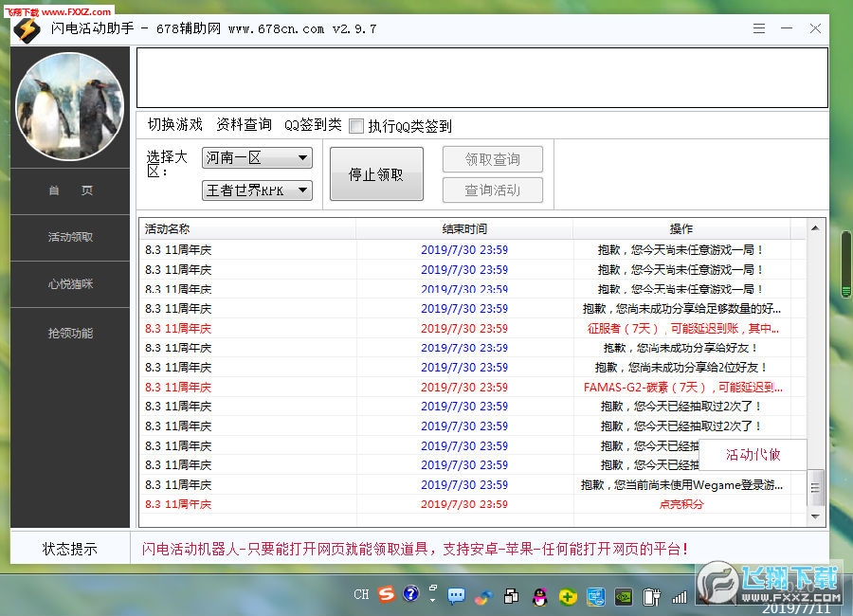853x616 pixels.
Task: Select the row with 点亮积分
Action: (x=472, y=504)
